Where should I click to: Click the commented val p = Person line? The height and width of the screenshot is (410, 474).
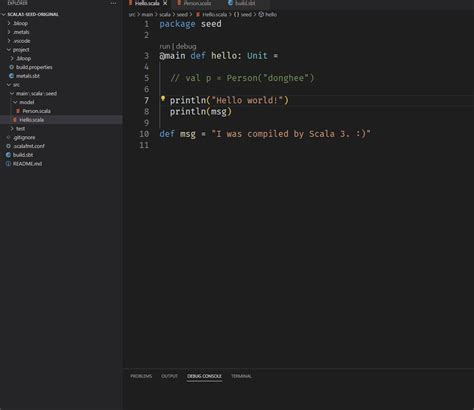[x=242, y=78]
